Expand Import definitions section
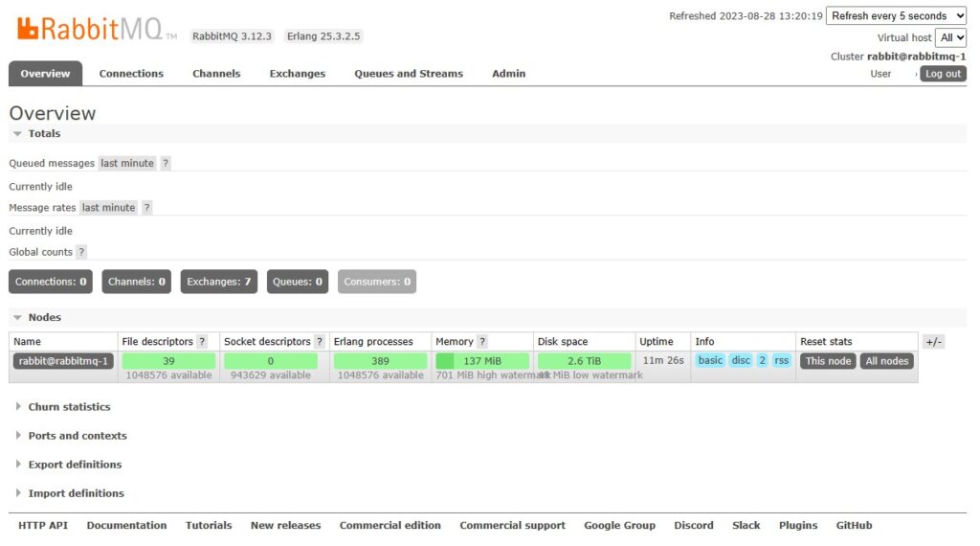 click(69, 493)
